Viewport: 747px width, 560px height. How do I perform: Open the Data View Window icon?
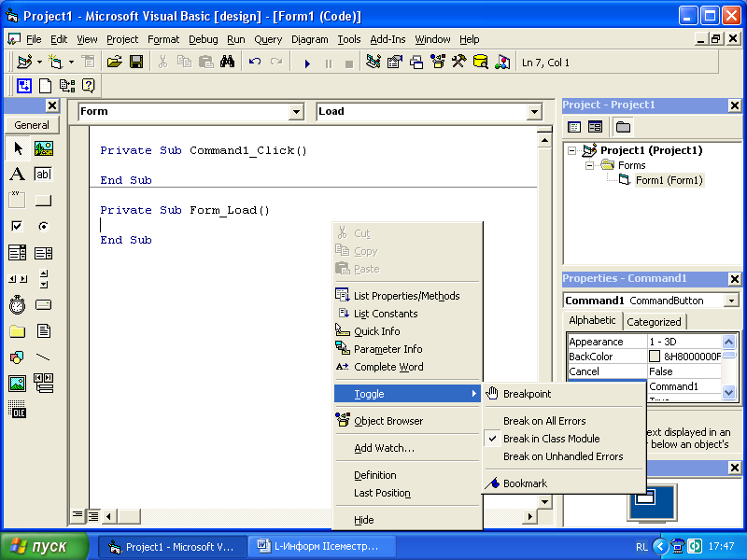481,62
